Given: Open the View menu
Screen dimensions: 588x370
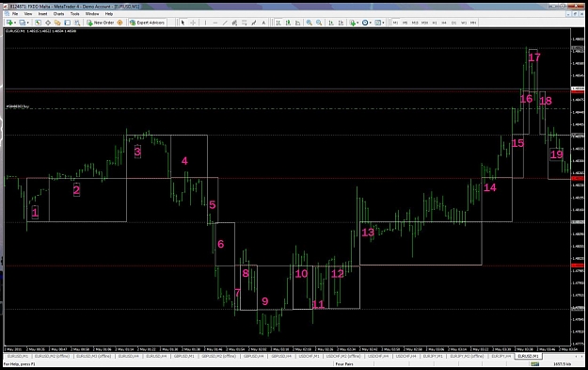Looking at the screenshot, I should pos(28,13).
